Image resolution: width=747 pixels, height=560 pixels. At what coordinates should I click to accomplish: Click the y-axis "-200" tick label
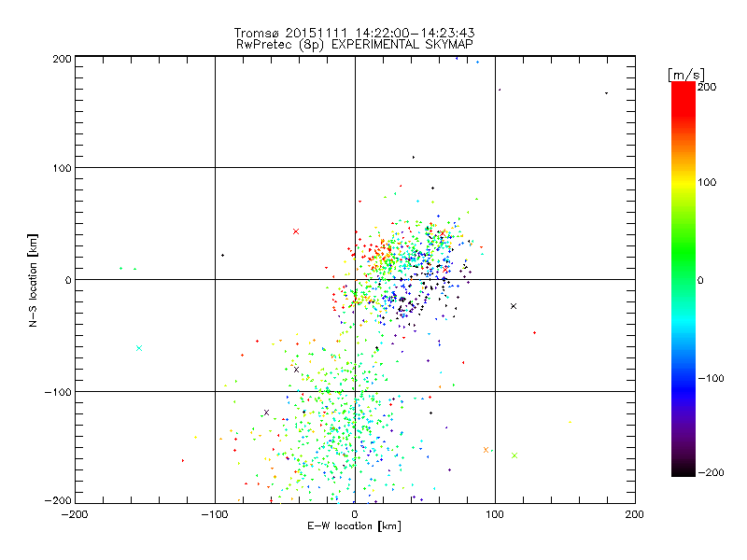click(x=59, y=500)
